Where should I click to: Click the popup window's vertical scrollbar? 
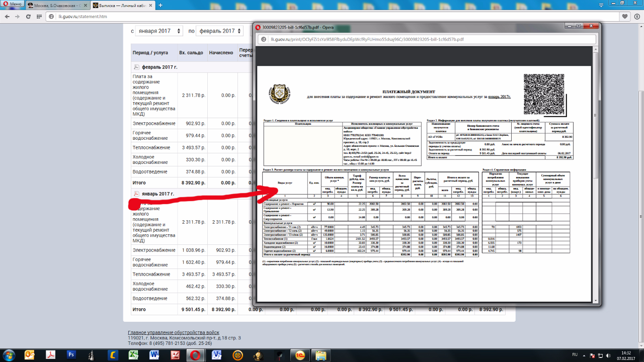click(596, 151)
